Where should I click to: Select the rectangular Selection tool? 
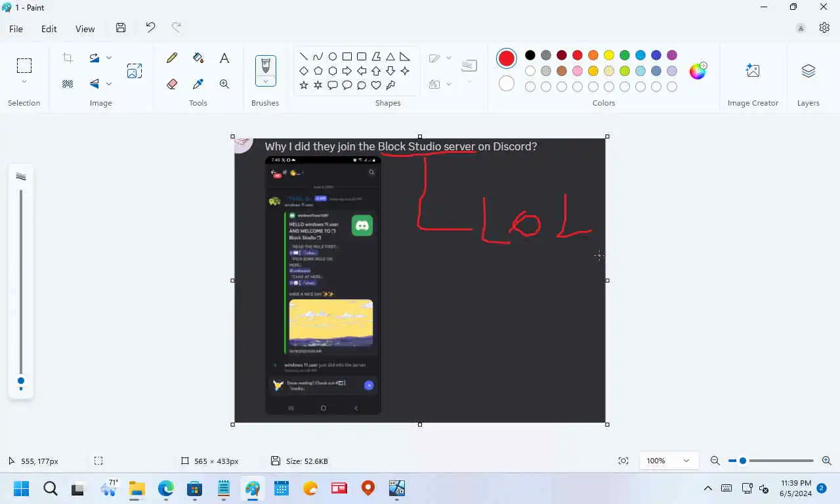pyautogui.click(x=24, y=65)
